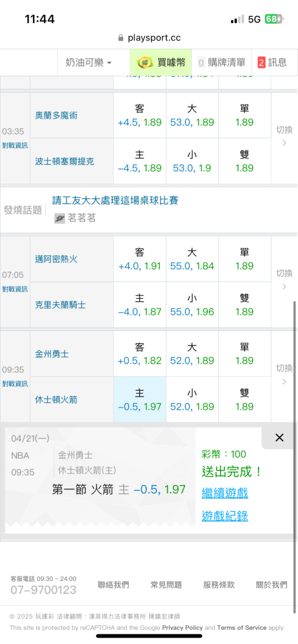Tap the playsport.cc address bar
The height and width of the screenshot is (644, 298).
149,38
